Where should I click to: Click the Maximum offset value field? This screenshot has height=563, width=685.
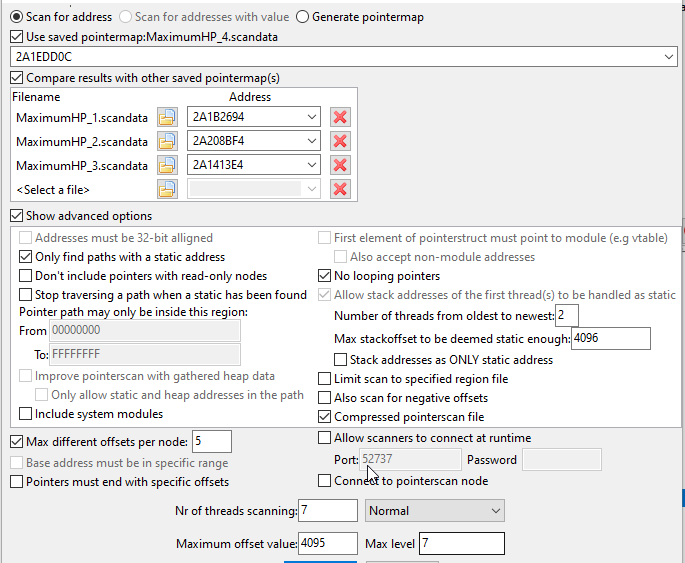pyautogui.click(x=327, y=543)
